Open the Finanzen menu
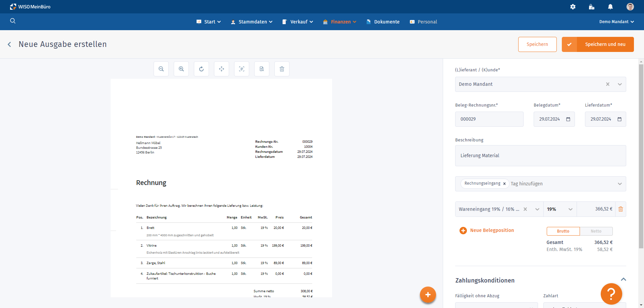Image resolution: width=644 pixels, height=308 pixels. coord(340,22)
